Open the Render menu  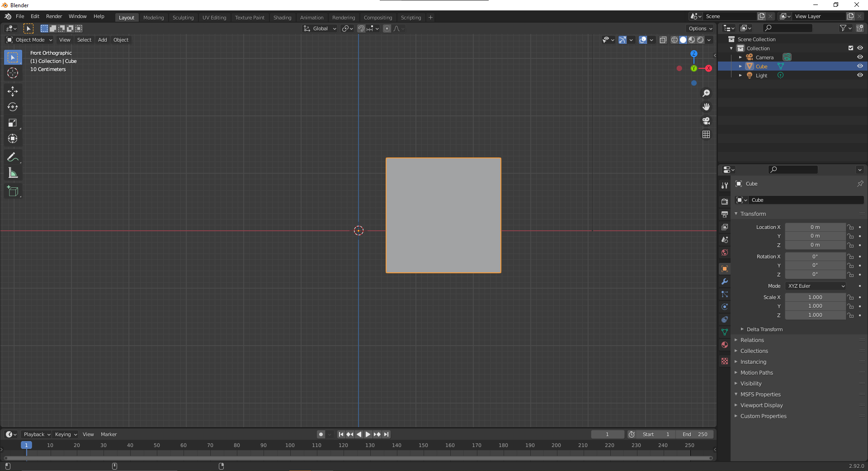point(54,16)
